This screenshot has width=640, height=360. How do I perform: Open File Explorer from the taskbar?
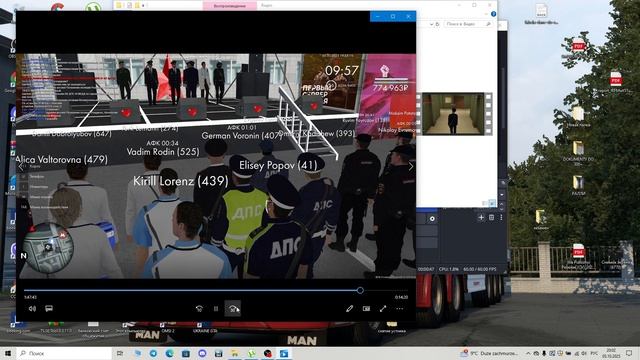tap(235, 353)
